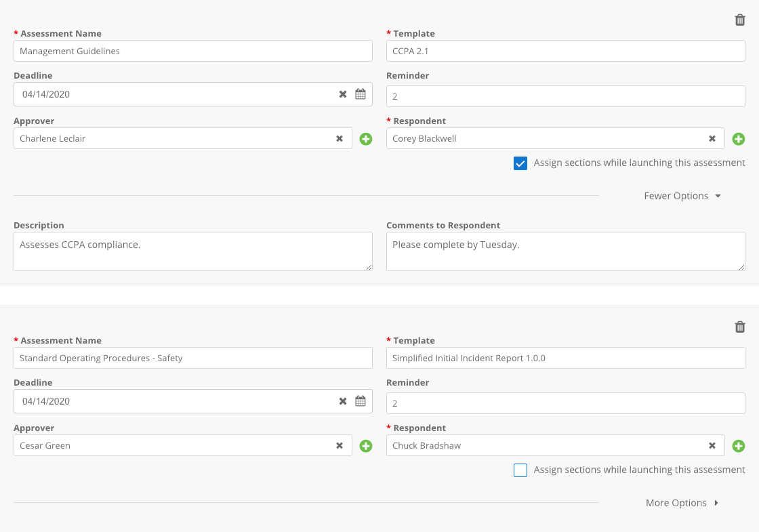Edit Reminder value for Management Guidelines assessment
The image size is (759, 532).
565,96
